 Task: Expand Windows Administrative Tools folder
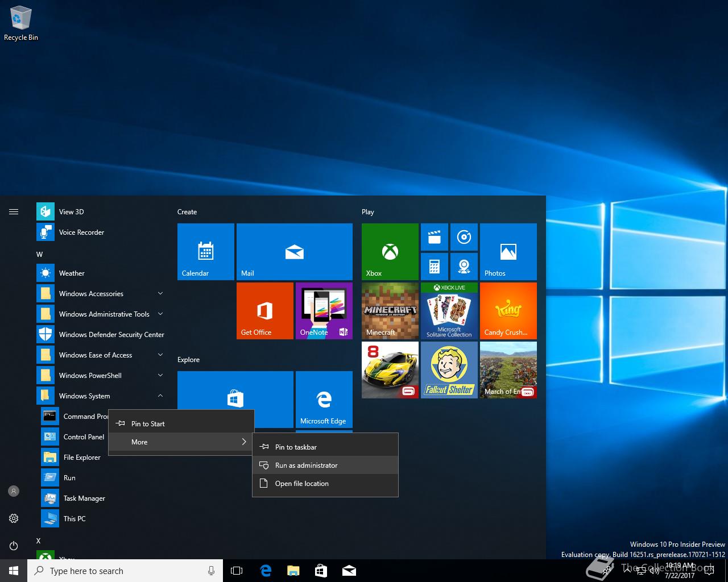100,314
